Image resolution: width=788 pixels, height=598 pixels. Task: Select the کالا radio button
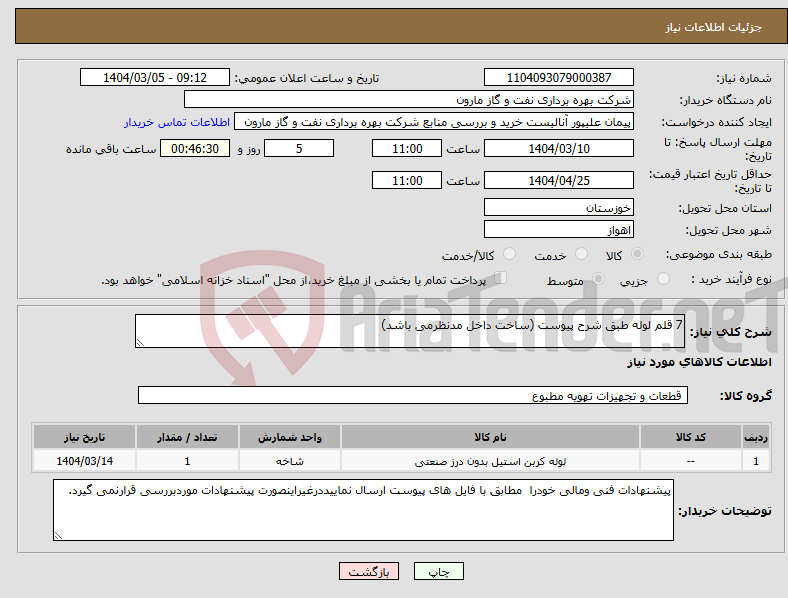pos(637,254)
